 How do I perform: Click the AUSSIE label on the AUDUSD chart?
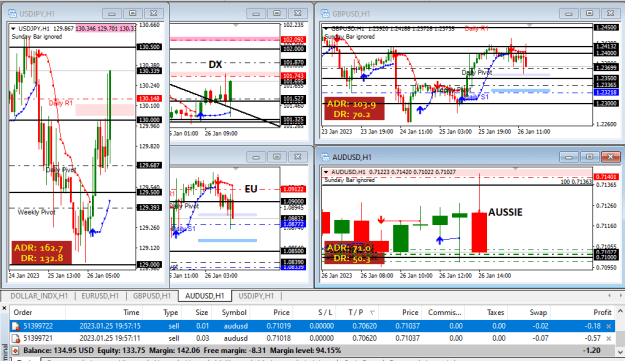click(505, 212)
